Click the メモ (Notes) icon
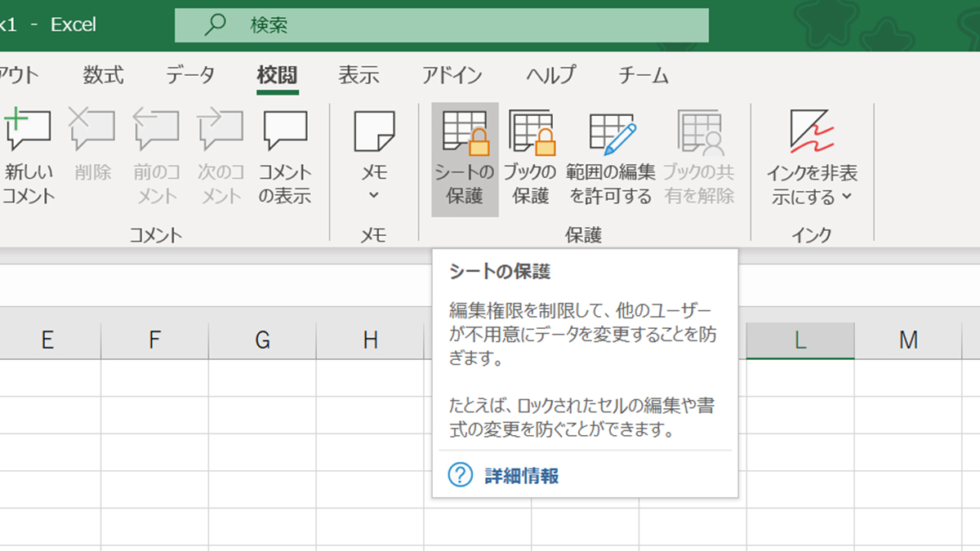 (x=374, y=132)
